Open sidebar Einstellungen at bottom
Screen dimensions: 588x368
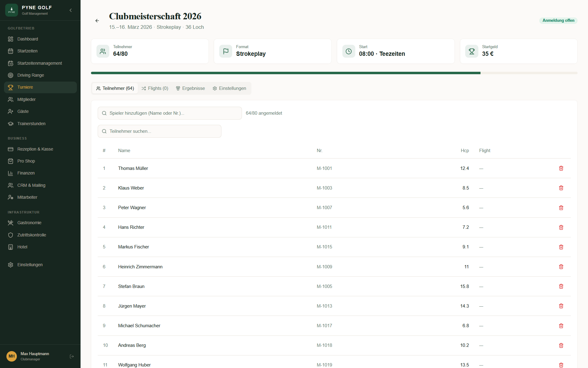click(30, 265)
